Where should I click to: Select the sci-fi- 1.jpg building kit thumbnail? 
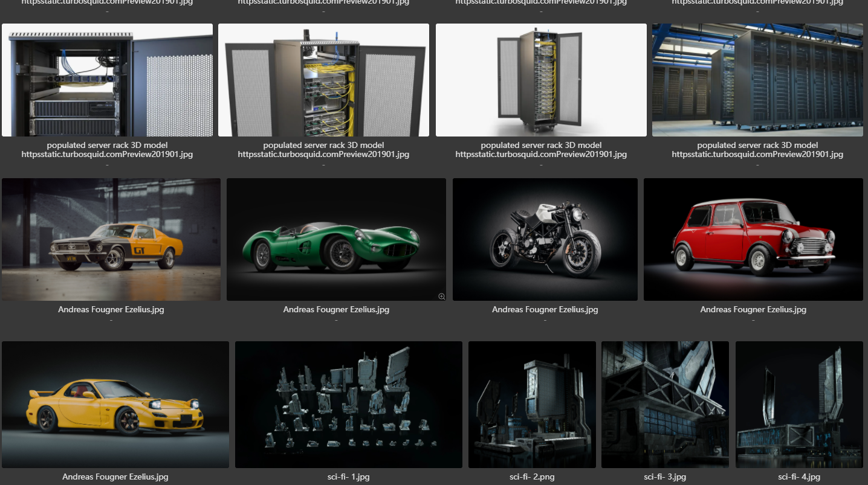click(x=348, y=404)
